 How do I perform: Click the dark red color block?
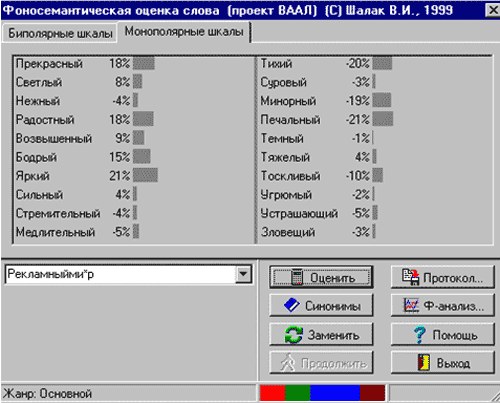click(x=372, y=393)
